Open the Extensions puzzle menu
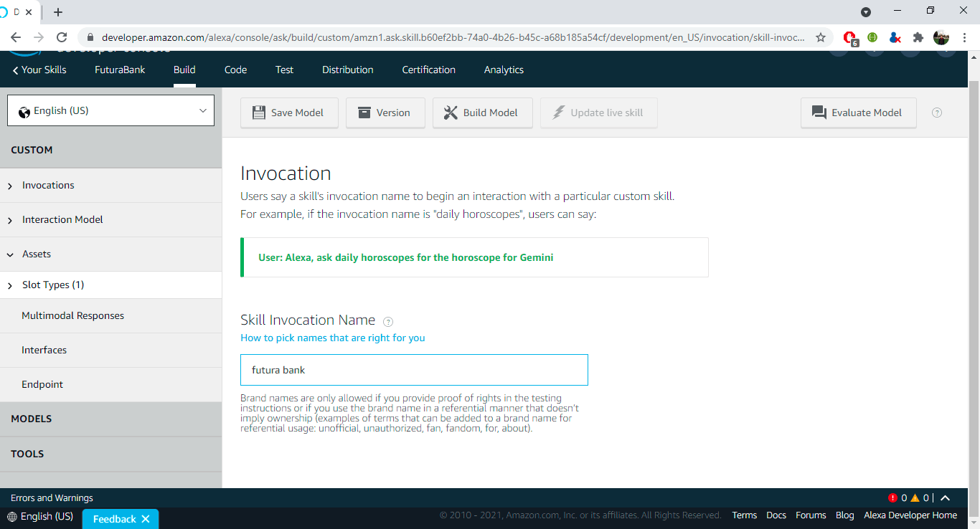The height and width of the screenshot is (529, 980). click(918, 37)
